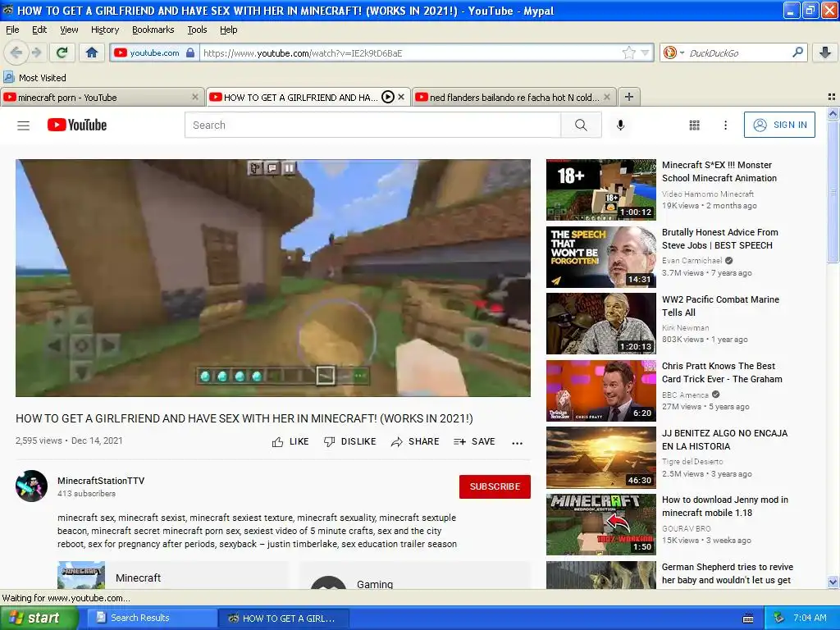Open the Gaming category card
This screenshot has height=630, width=840.
(414, 577)
